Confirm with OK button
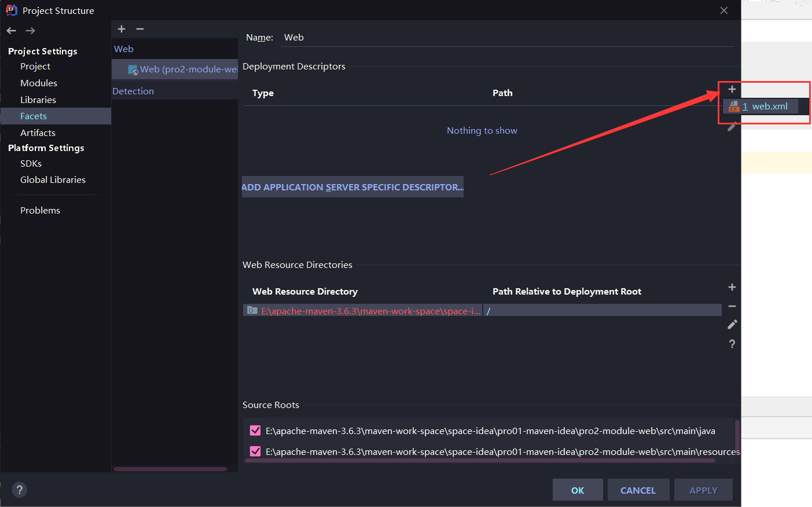Viewport: 812px width, 507px height. [x=578, y=490]
